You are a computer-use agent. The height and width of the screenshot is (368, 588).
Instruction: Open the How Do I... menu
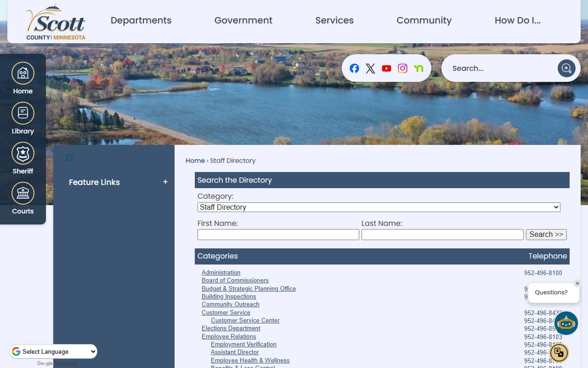[518, 20]
